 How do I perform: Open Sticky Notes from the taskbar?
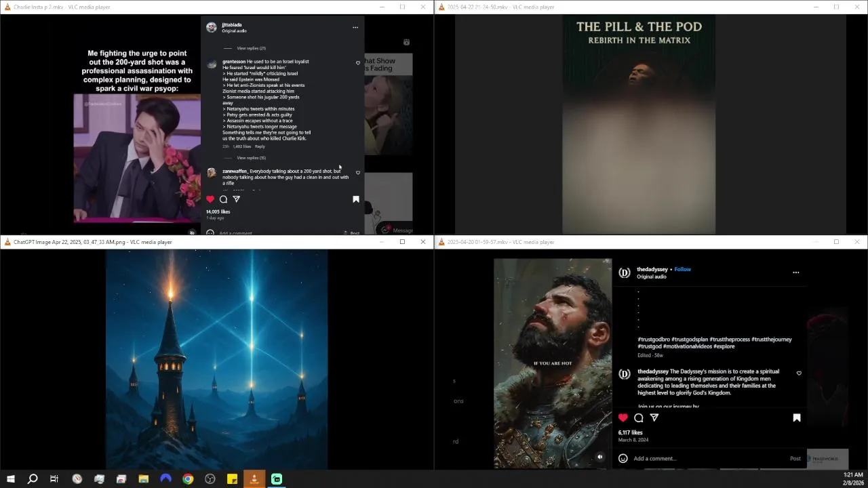point(232,479)
